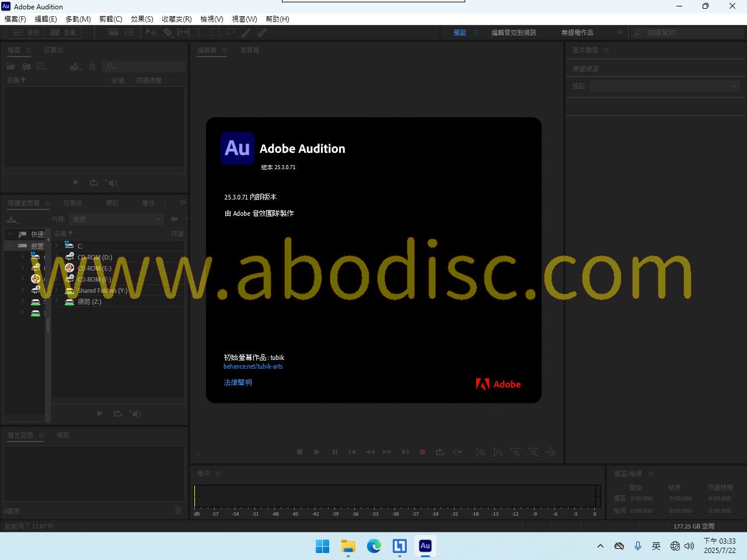747x560 pixels.
Task: Click the trash icon in 歷史記錄 panel
Action: tap(178, 510)
